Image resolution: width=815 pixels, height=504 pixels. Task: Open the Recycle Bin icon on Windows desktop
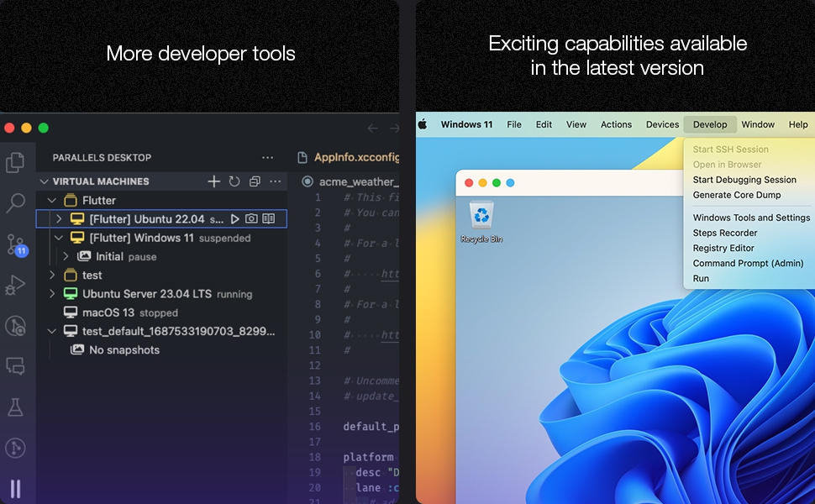coord(481,223)
